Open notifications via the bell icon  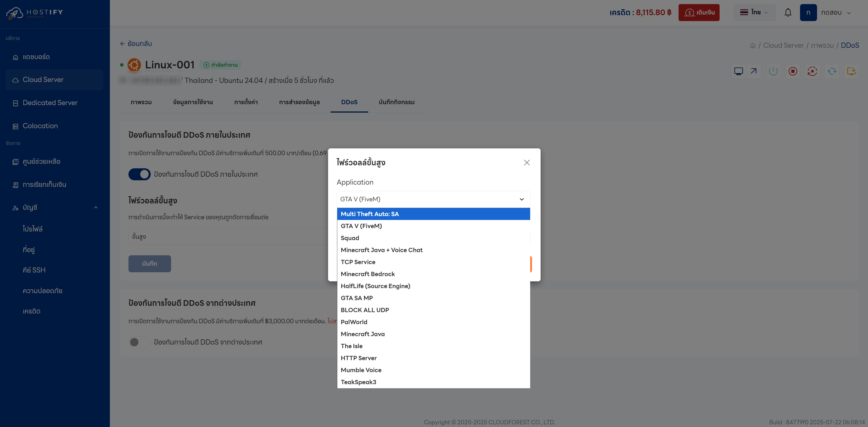(788, 12)
